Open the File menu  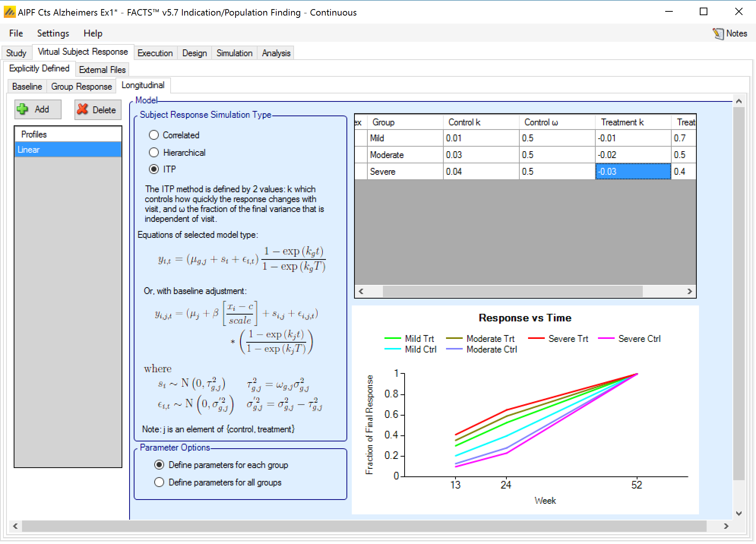(16, 33)
